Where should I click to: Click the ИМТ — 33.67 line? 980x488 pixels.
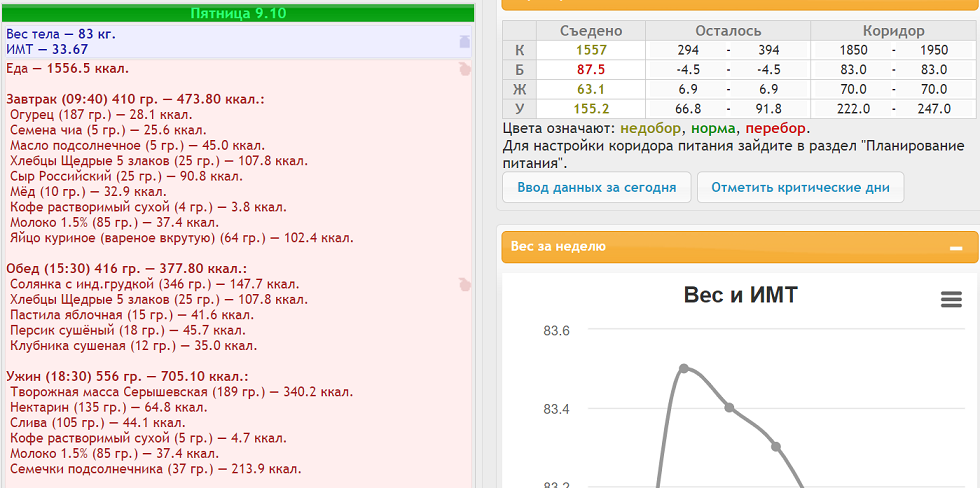[x=47, y=49]
